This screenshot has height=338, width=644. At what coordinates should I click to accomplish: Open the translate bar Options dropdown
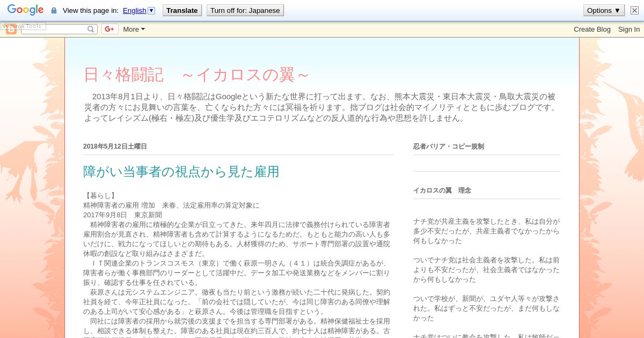(x=604, y=10)
